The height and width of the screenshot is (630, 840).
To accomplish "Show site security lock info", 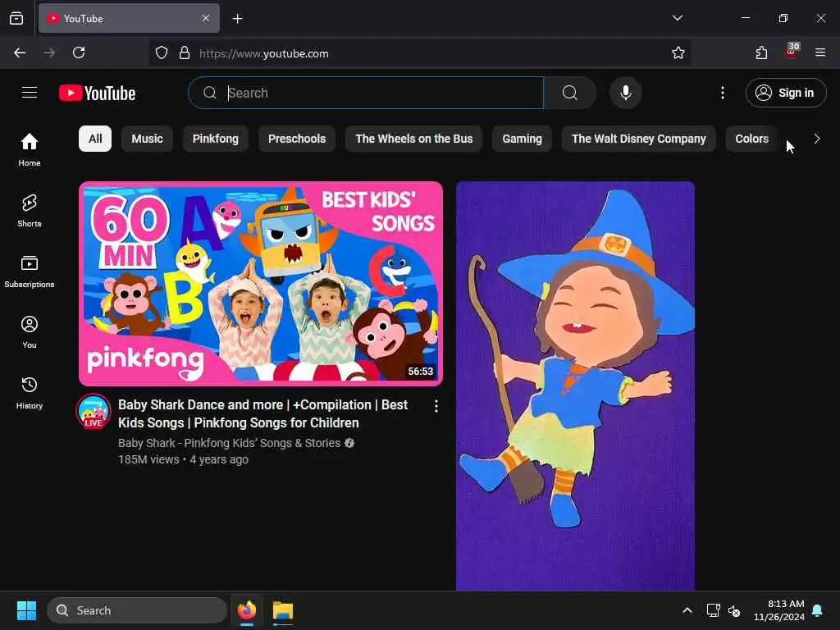I will click(x=185, y=53).
